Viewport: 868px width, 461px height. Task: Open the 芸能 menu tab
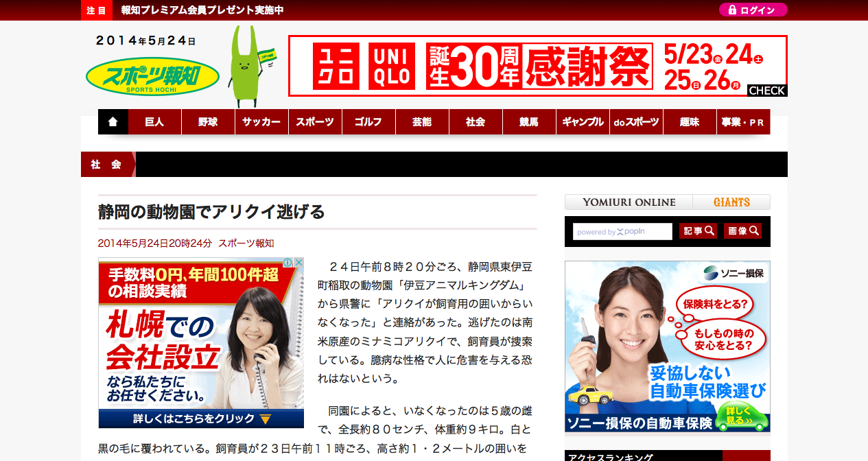422,122
